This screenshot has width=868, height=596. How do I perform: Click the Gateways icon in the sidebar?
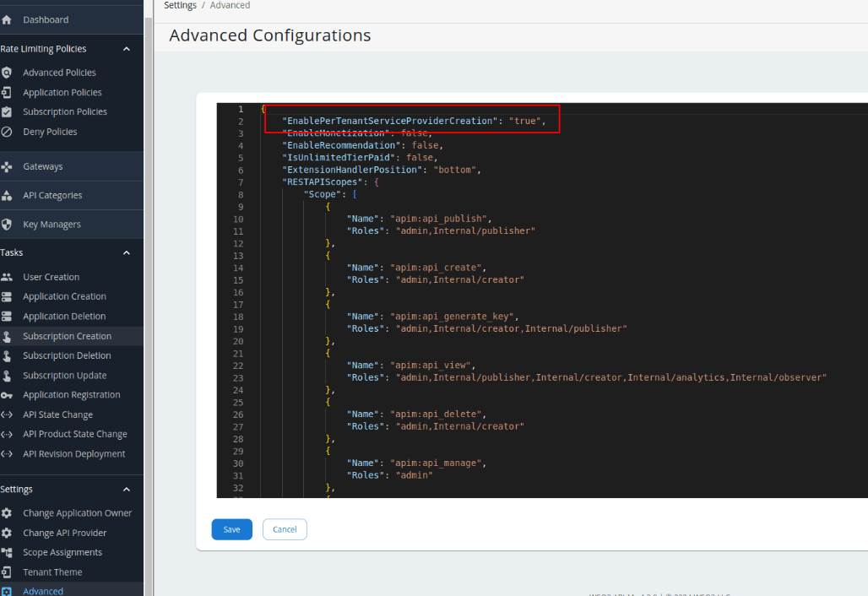(8, 165)
